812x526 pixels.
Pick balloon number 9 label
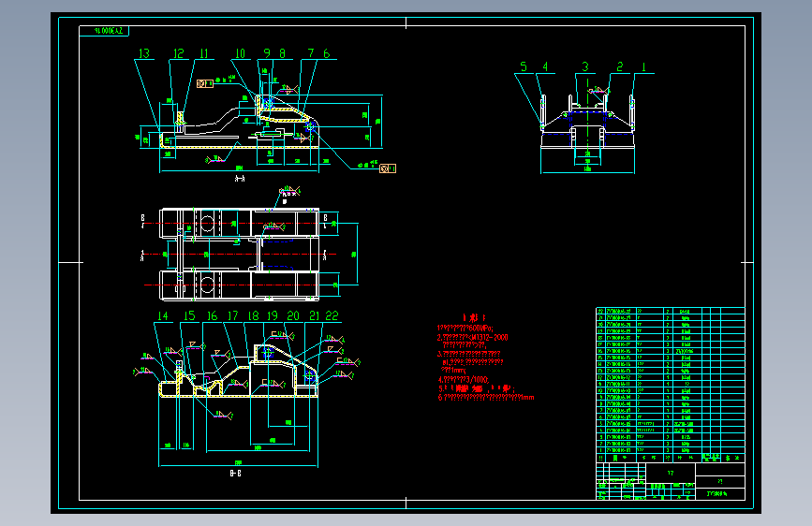click(x=267, y=52)
